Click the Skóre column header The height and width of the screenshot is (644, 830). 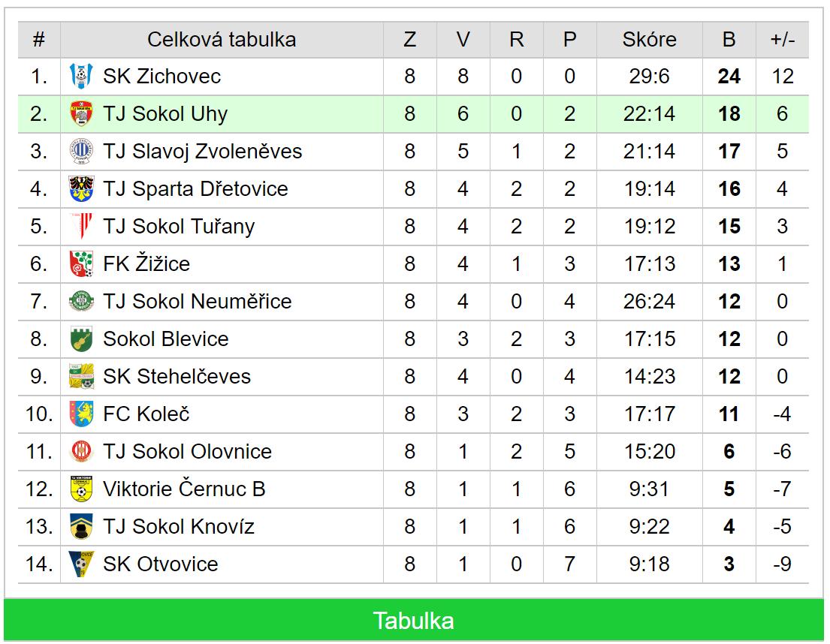coord(650,40)
